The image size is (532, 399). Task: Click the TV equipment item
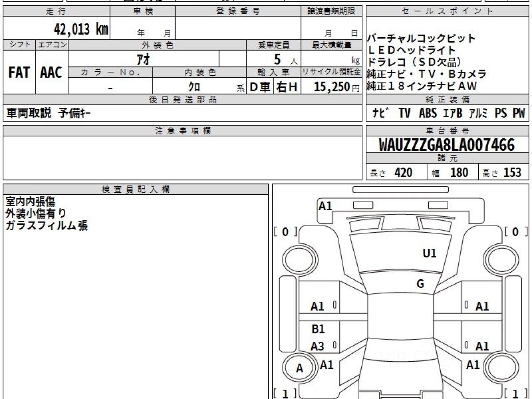[x=404, y=113]
